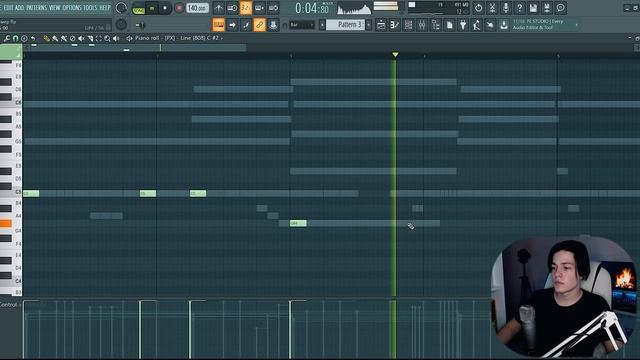
Task: Click the touch controllers icon
Action: click(x=490, y=25)
